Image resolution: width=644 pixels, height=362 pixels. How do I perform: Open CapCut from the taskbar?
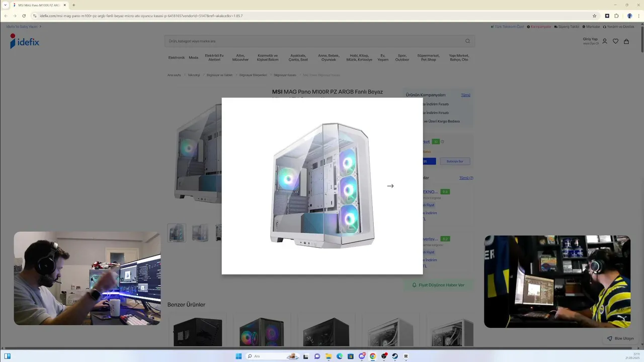tap(406, 356)
